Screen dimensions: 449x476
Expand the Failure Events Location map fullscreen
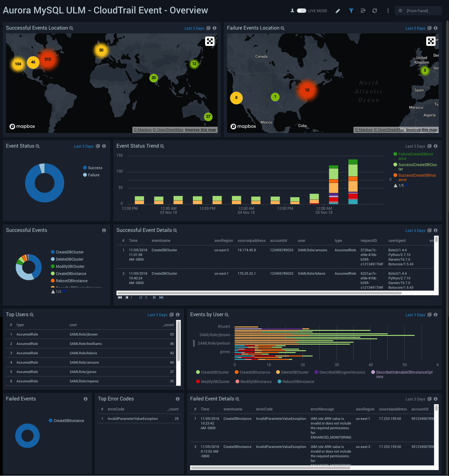click(431, 41)
